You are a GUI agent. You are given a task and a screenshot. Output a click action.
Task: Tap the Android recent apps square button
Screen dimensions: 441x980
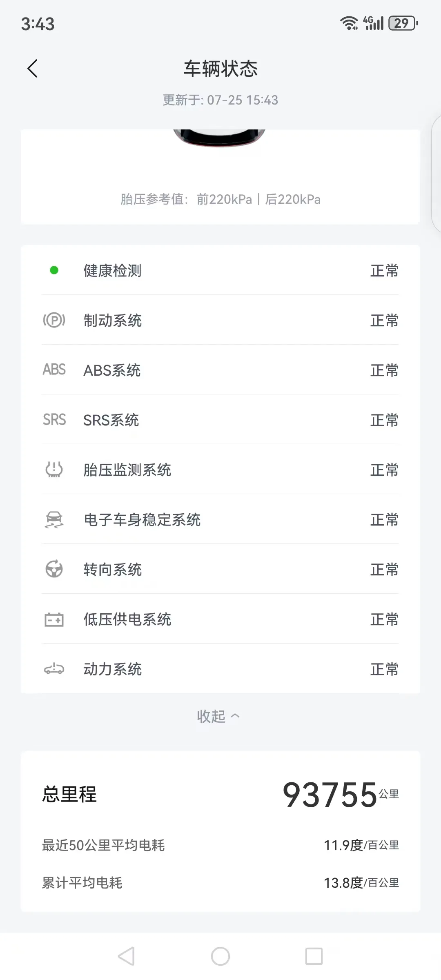(x=314, y=956)
